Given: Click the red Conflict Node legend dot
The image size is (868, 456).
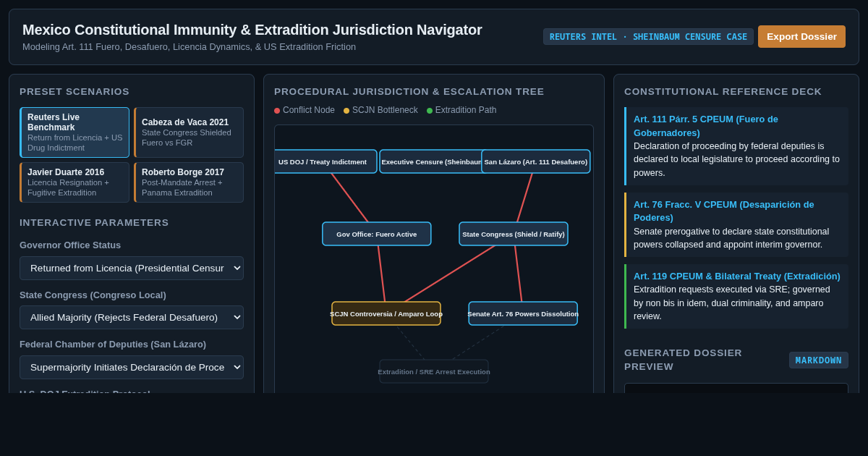Looking at the screenshot, I should (277, 111).
